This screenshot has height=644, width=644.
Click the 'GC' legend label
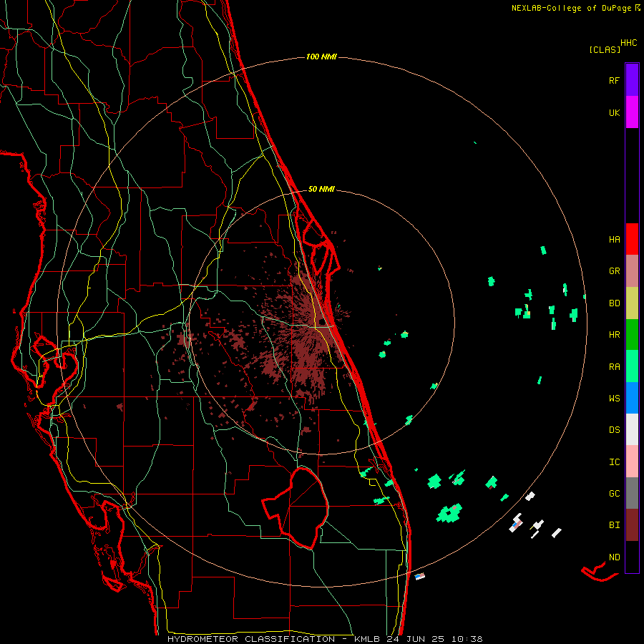click(x=614, y=493)
